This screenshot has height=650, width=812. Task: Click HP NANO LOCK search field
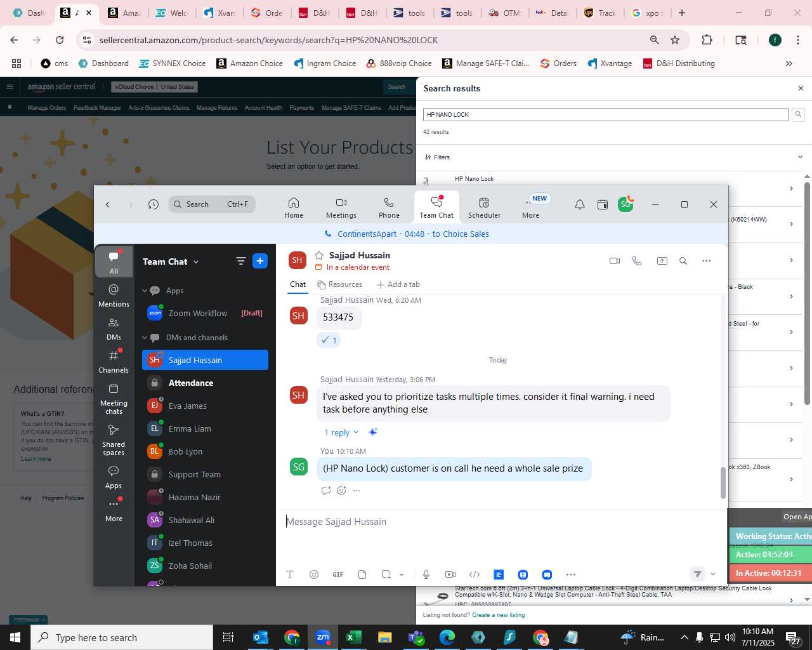(x=605, y=115)
